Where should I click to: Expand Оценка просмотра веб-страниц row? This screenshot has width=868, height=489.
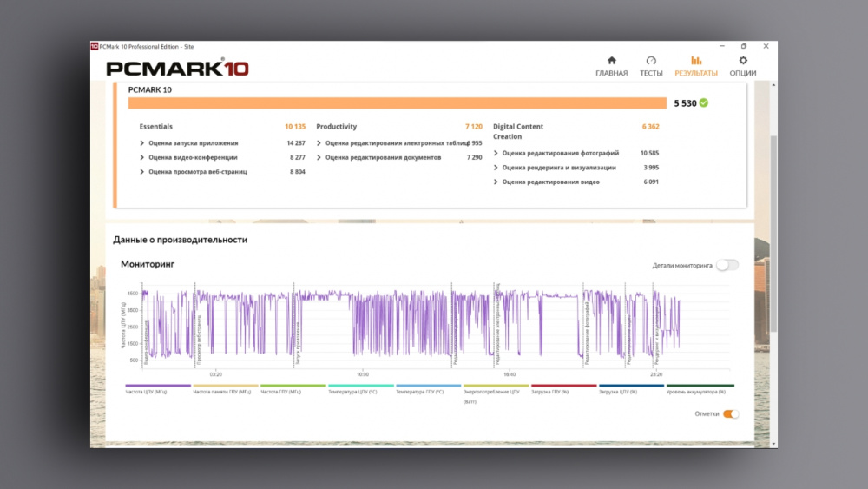click(141, 172)
